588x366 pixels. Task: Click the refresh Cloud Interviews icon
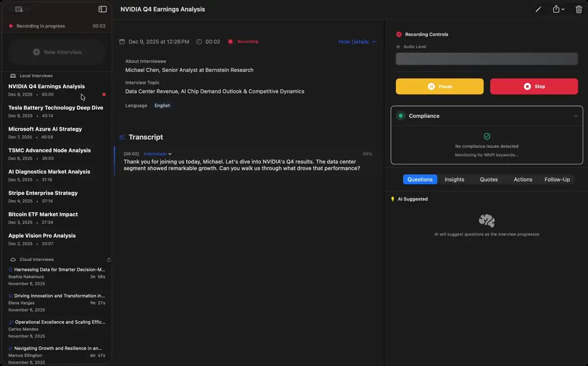point(109,260)
